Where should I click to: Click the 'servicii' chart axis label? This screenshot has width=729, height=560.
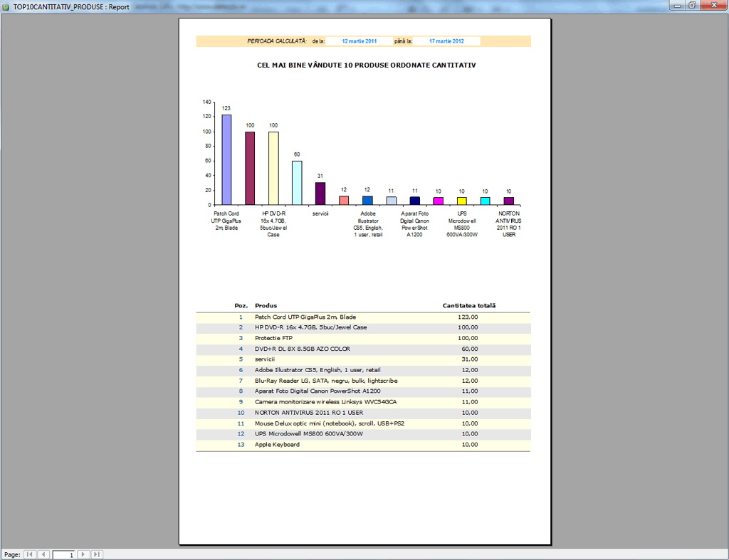point(320,213)
